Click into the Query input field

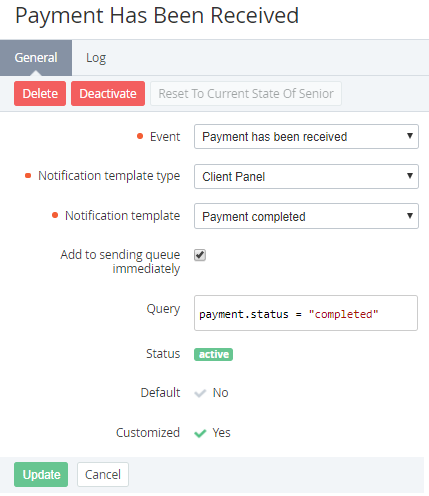306,313
